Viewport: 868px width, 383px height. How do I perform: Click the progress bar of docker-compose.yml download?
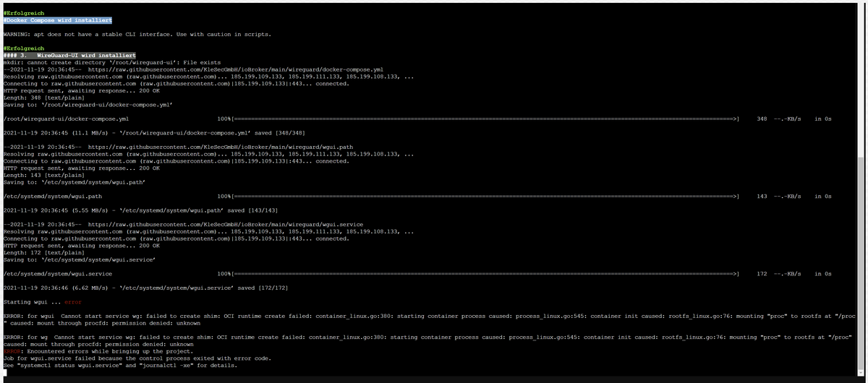pyautogui.click(x=477, y=118)
